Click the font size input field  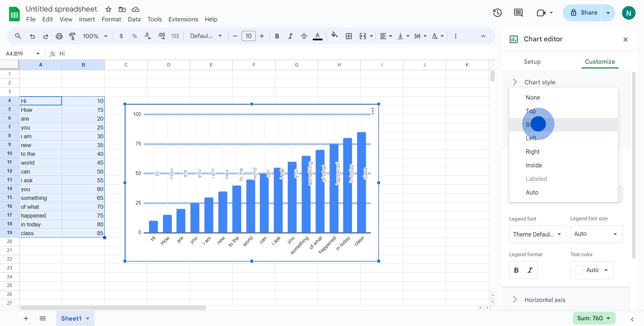pos(248,36)
